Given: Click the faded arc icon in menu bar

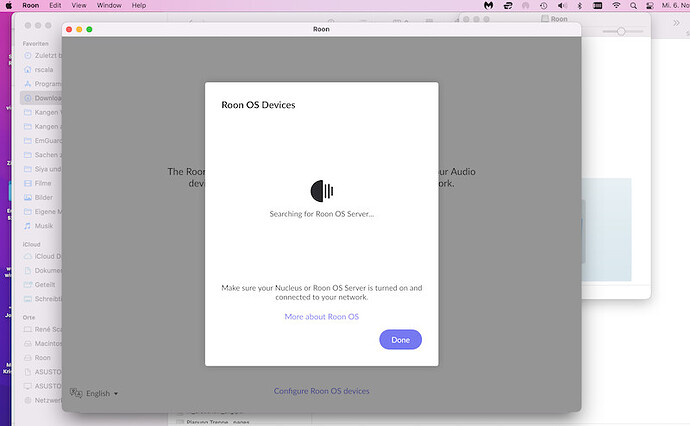Looking at the screenshot, I should (525, 6).
